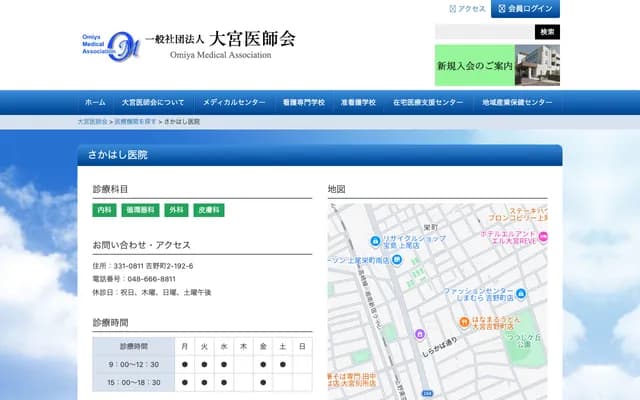Viewport: 640px width, 400px height.
Task: Open the 新規入会のご案内 banner
Action: tap(497, 65)
